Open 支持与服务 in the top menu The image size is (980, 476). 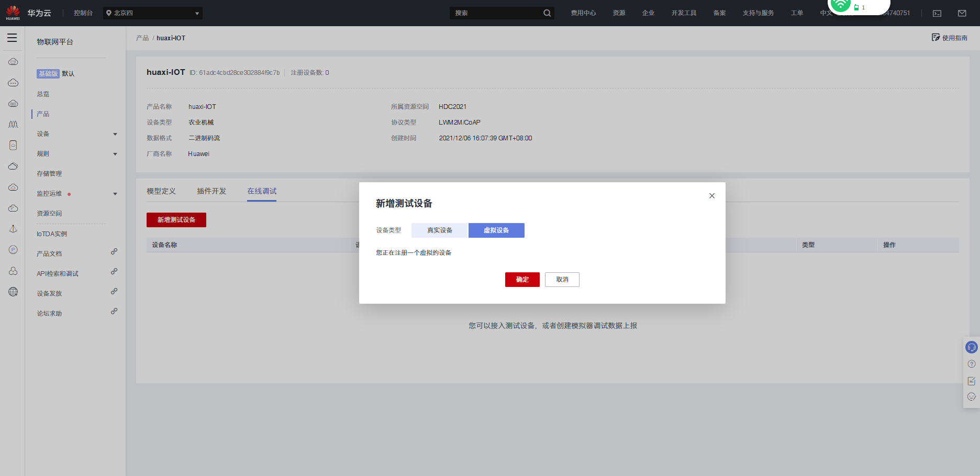[x=758, y=13]
